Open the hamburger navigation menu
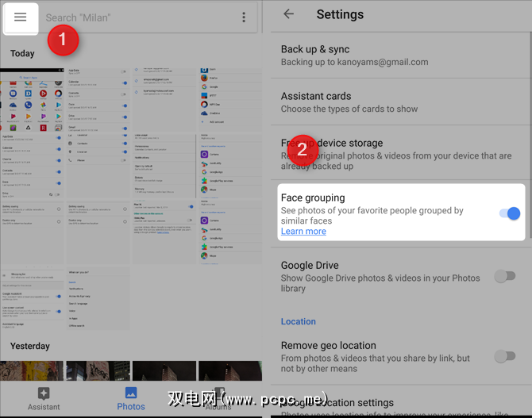This screenshot has width=532, height=418. (x=21, y=17)
